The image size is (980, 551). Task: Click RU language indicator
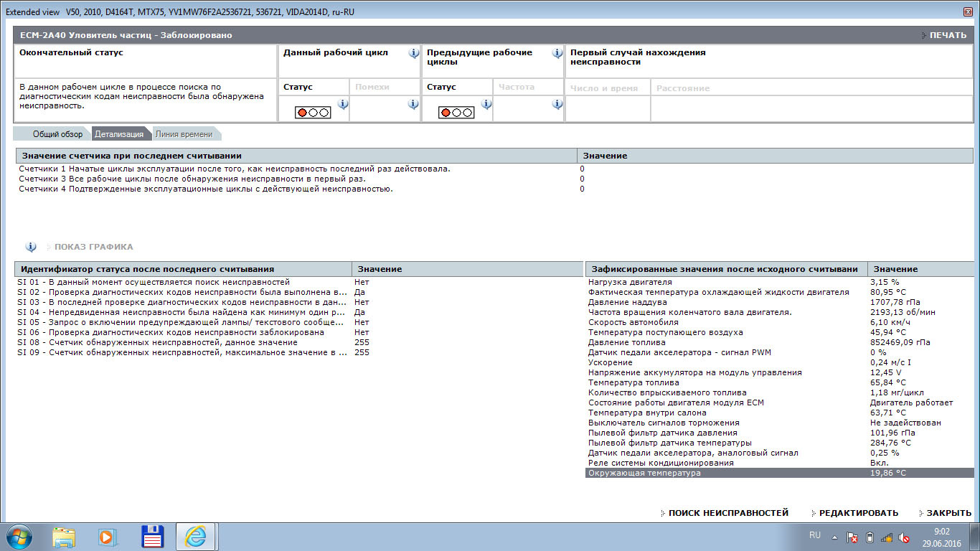[x=815, y=535]
